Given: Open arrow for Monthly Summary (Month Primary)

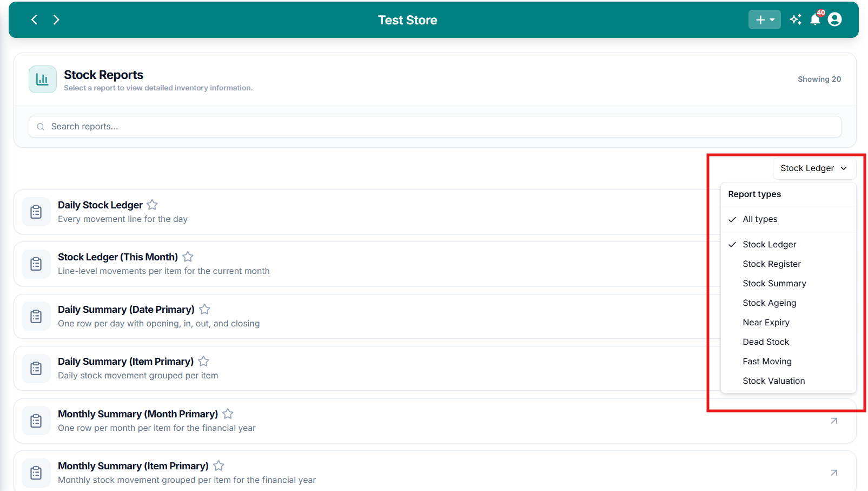Looking at the screenshot, I should [834, 421].
